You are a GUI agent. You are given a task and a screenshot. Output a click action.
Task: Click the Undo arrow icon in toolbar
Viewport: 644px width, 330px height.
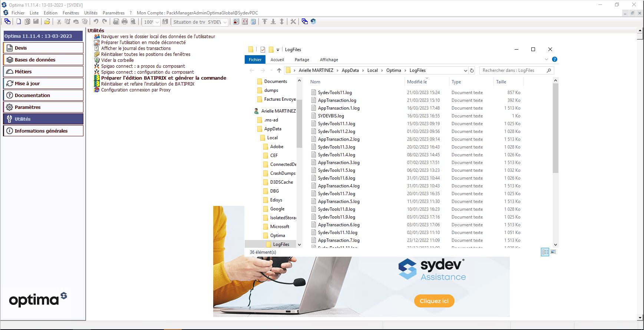coord(96,21)
